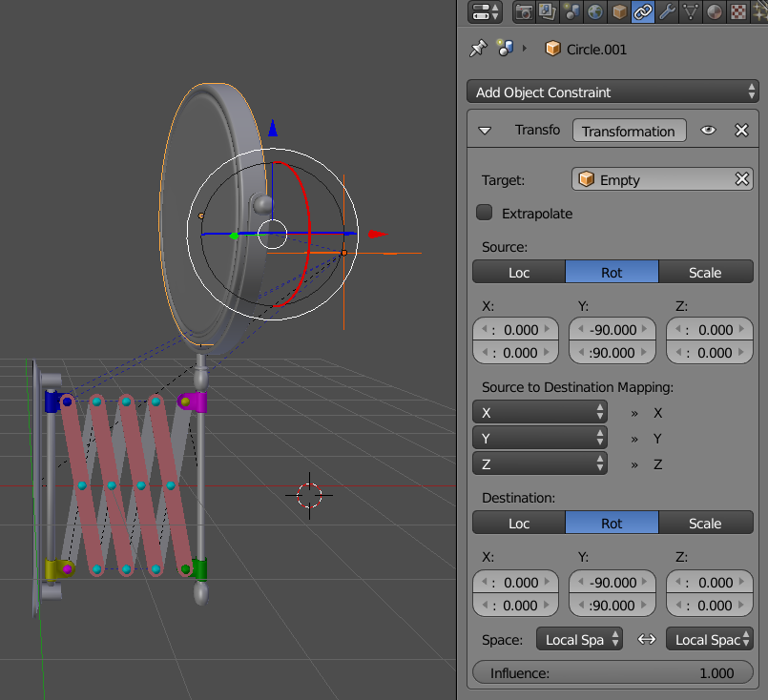Switch Source mode to Loc tab
Image resolution: width=768 pixels, height=700 pixels.
tap(518, 272)
